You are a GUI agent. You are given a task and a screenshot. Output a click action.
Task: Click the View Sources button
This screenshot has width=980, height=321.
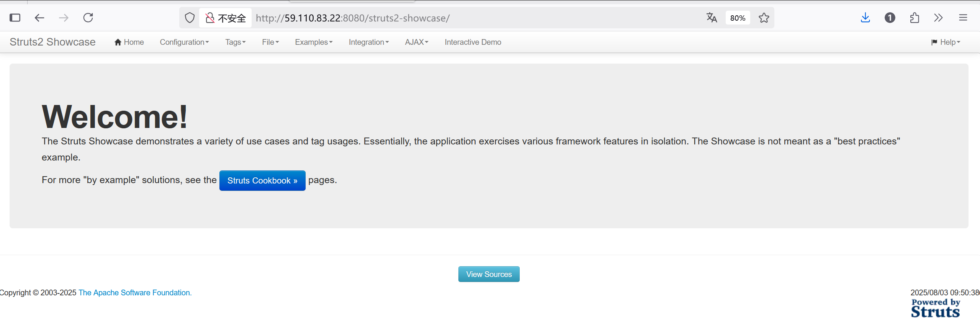489,274
